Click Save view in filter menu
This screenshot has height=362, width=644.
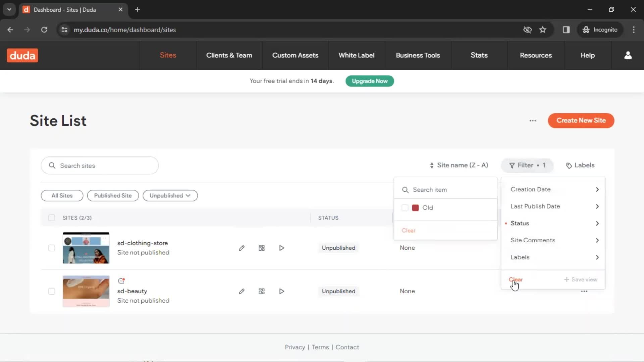point(581,280)
